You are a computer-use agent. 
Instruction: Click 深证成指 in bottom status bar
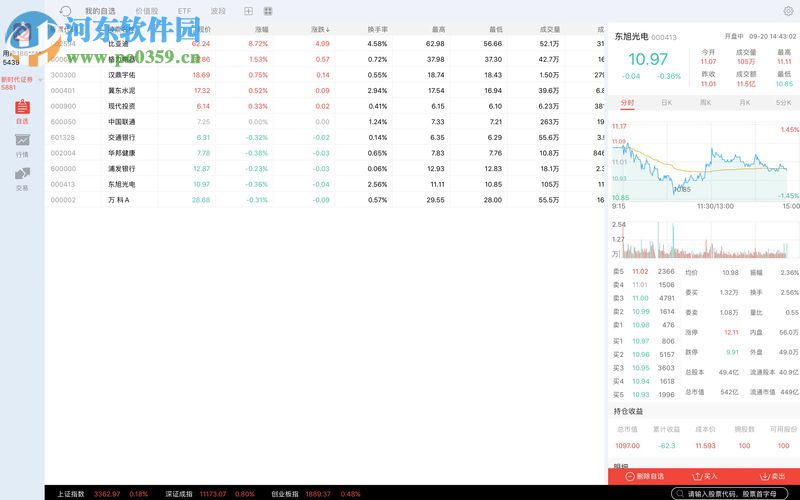[179, 494]
